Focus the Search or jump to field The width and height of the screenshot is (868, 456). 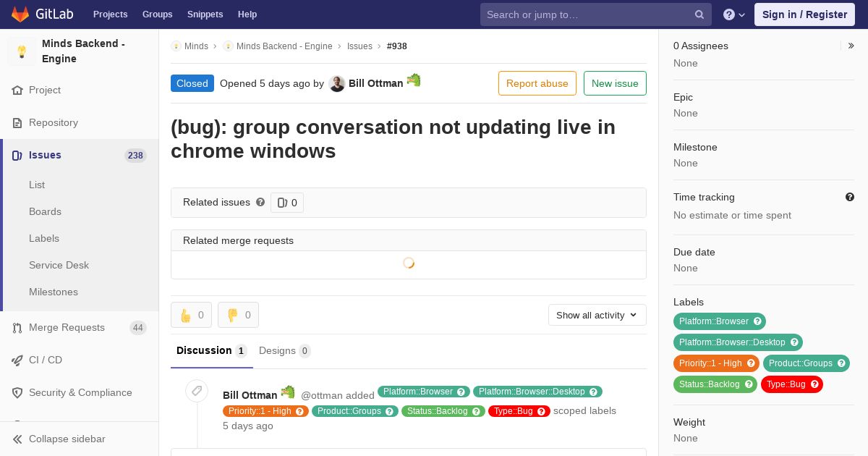click(596, 14)
